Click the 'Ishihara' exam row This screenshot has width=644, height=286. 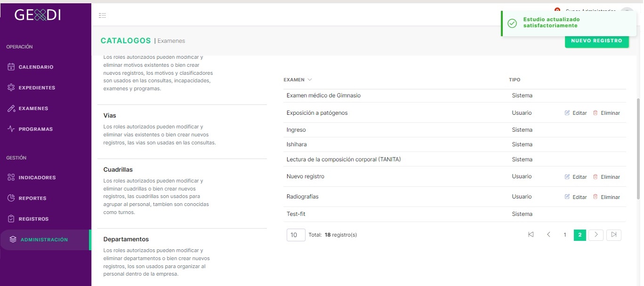point(455,144)
